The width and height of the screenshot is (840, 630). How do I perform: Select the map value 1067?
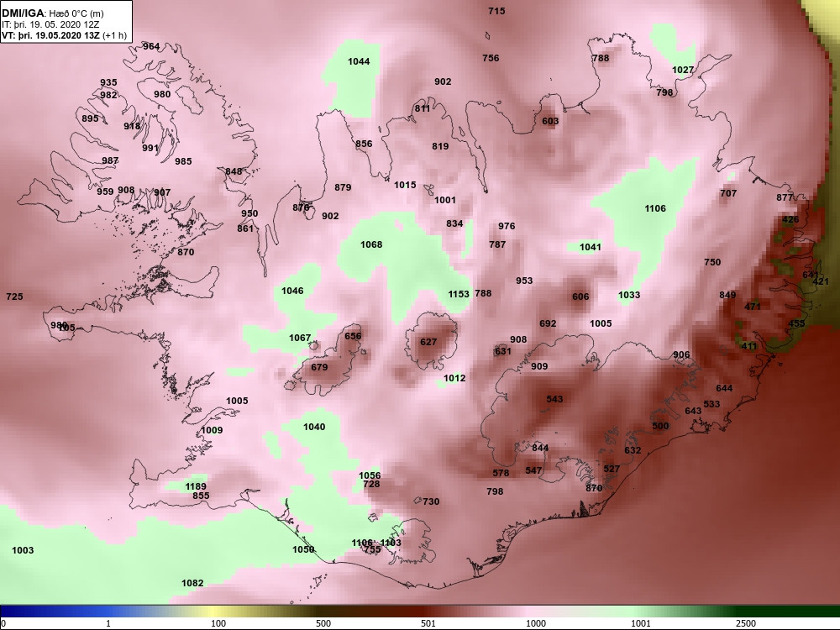[x=300, y=338]
